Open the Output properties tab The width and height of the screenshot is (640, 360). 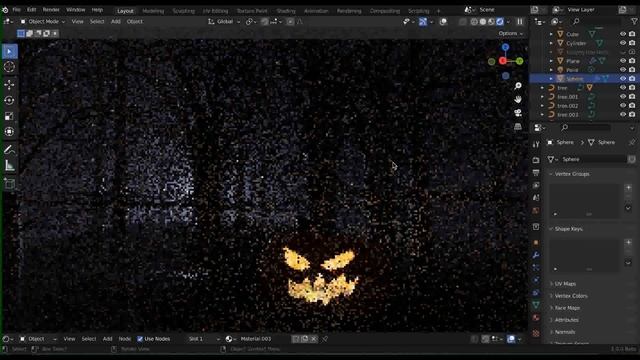(x=536, y=173)
